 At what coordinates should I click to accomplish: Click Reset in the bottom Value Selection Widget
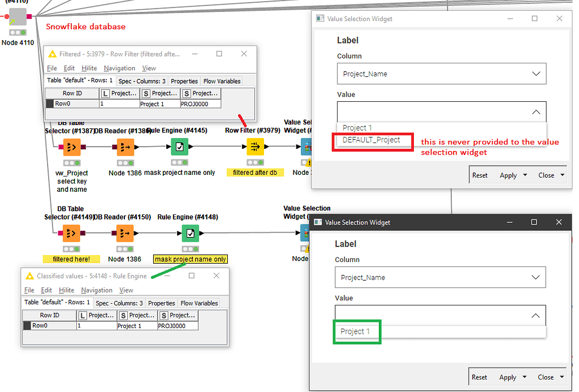(x=479, y=376)
